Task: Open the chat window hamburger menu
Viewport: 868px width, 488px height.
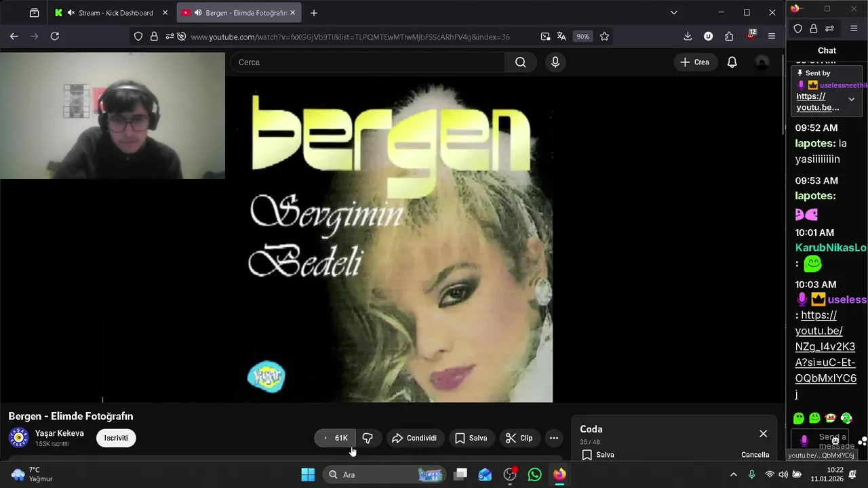Action: pos(854,28)
